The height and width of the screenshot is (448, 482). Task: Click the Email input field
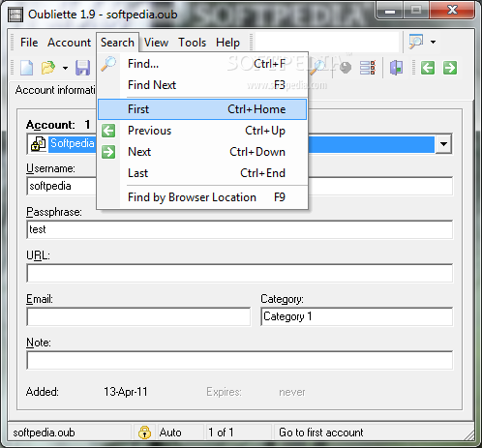(138, 316)
